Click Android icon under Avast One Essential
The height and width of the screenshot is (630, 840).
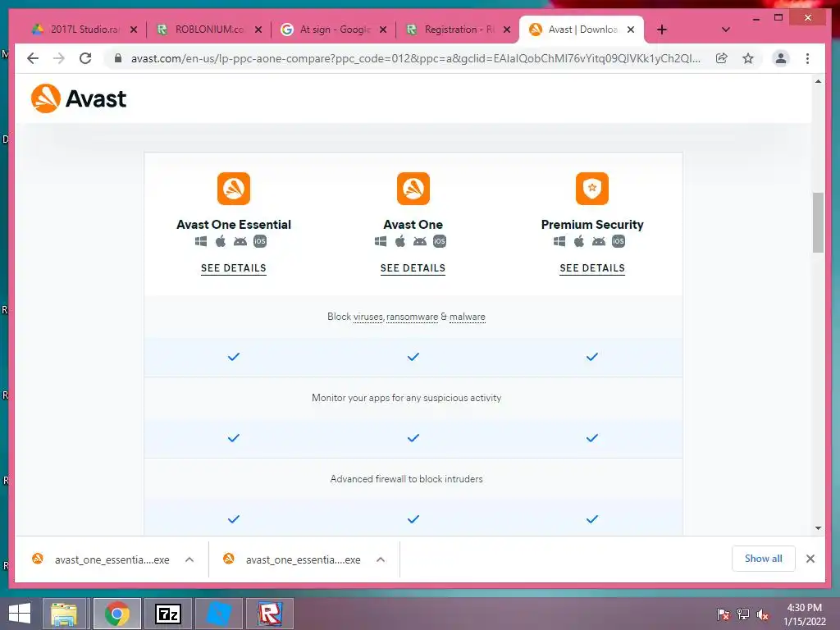240,242
